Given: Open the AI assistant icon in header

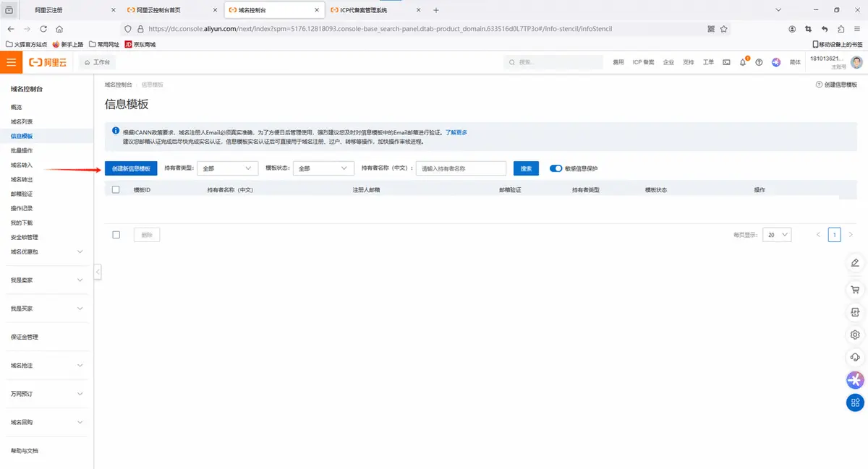Looking at the screenshot, I should pos(776,63).
